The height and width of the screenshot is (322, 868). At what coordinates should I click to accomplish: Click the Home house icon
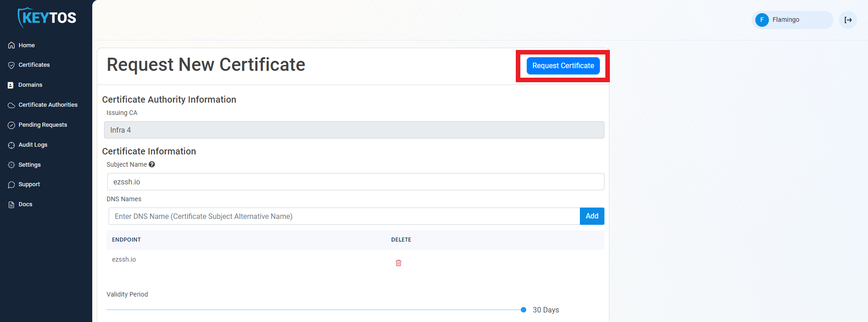click(11, 45)
